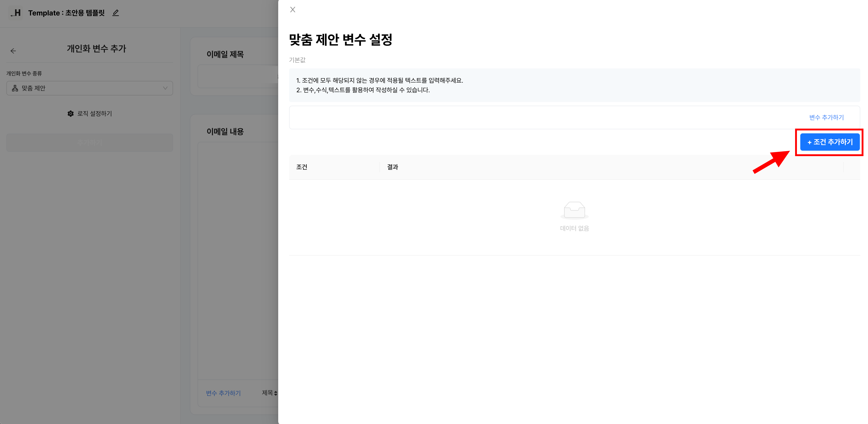Close the 맞춤 제안 변수 설정 drawer
868x424 pixels.
(293, 10)
